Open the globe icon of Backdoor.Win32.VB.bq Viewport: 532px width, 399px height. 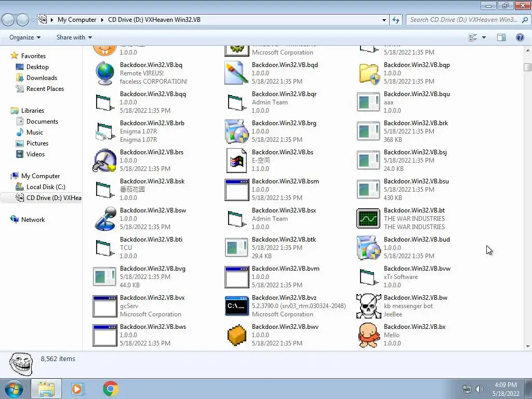tap(105, 73)
